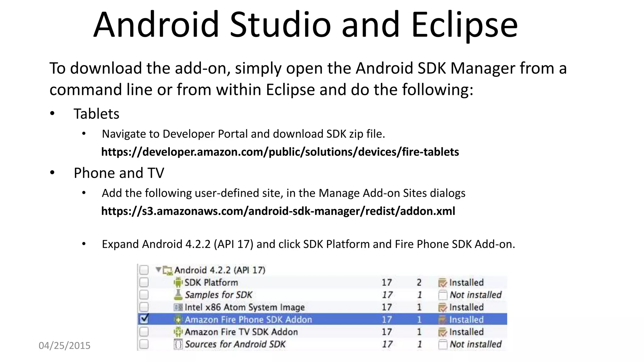Tick the Sources for Android SDK checkbox
The image size is (644, 362).
click(144, 344)
